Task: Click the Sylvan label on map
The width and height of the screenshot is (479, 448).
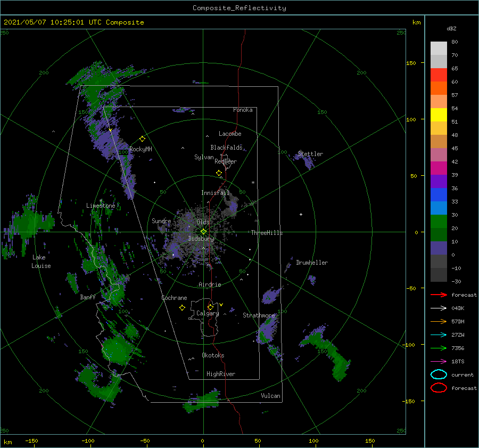Action: (x=204, y=157)
